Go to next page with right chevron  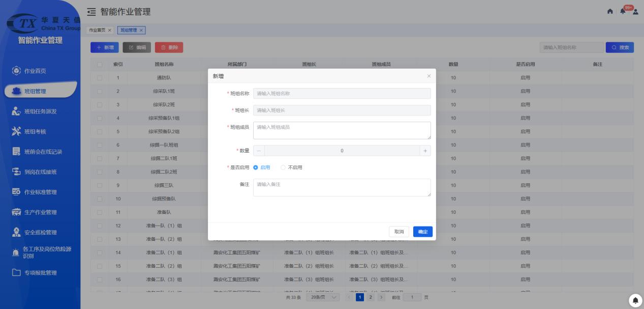pyautogui.click(x=382, y=297)
